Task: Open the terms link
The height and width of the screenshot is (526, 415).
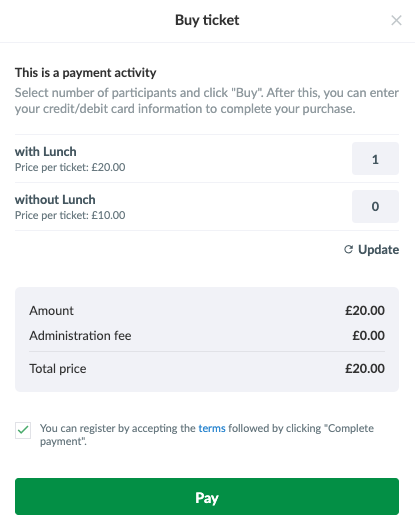Action: 212,428
